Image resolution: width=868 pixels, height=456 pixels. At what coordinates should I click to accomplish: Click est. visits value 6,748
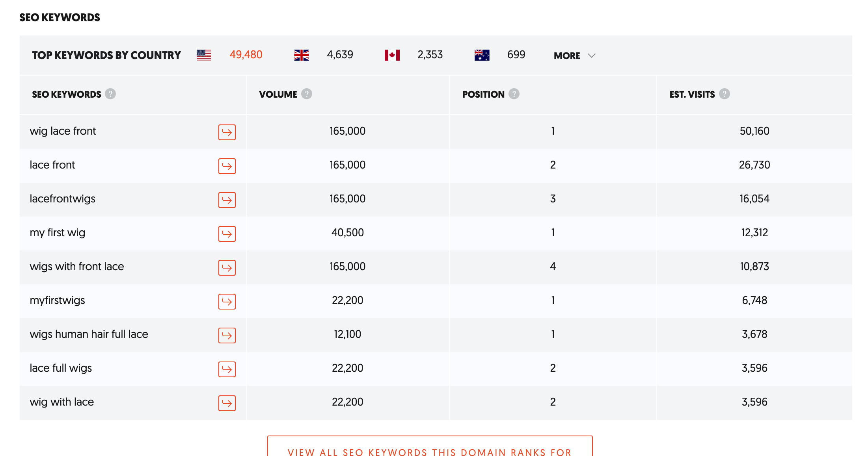[x=754, y=300]
